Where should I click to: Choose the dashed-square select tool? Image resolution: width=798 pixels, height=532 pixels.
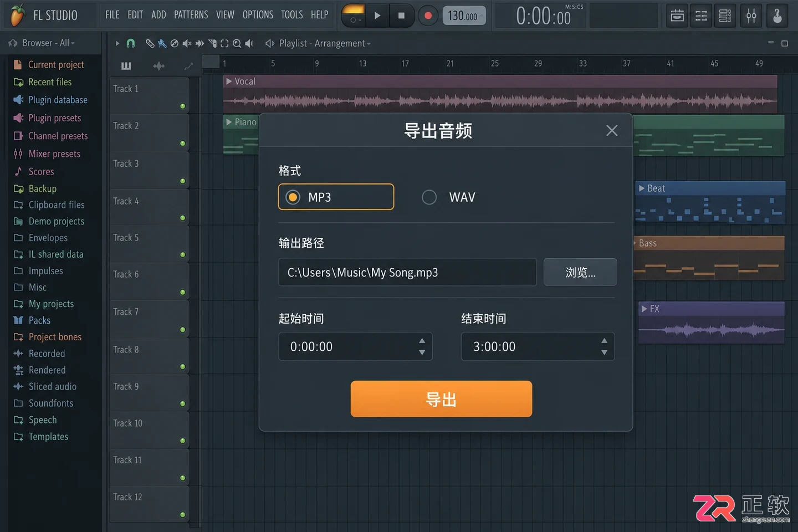tap(224, 43)
